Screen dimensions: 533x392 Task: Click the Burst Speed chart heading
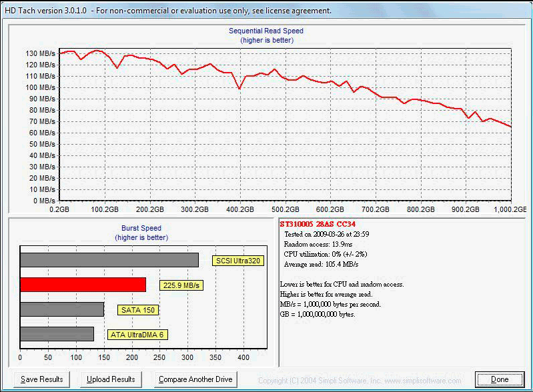[x=139, y=228]
